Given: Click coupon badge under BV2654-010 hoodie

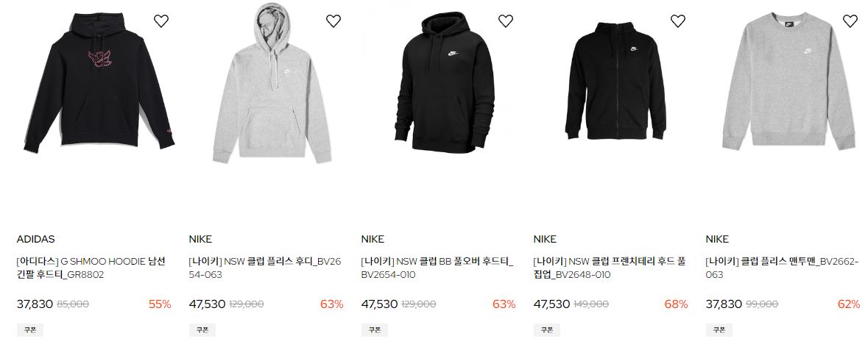Looking at the screenshot, I should point(374,330).
